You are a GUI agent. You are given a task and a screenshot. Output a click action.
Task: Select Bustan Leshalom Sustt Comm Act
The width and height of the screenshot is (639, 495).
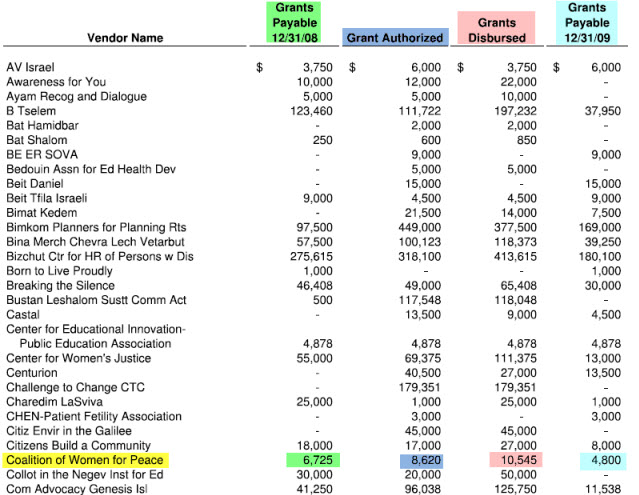coord(96,300)
